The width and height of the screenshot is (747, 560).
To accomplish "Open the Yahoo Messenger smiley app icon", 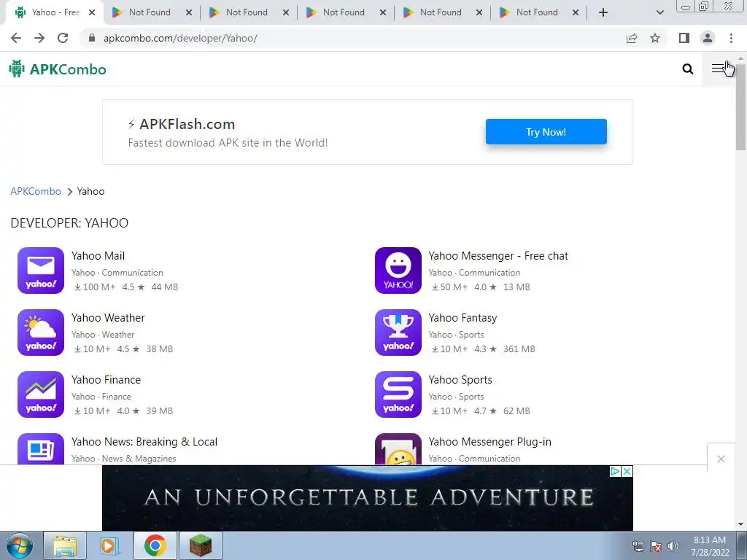I will [x=398, y=271].
